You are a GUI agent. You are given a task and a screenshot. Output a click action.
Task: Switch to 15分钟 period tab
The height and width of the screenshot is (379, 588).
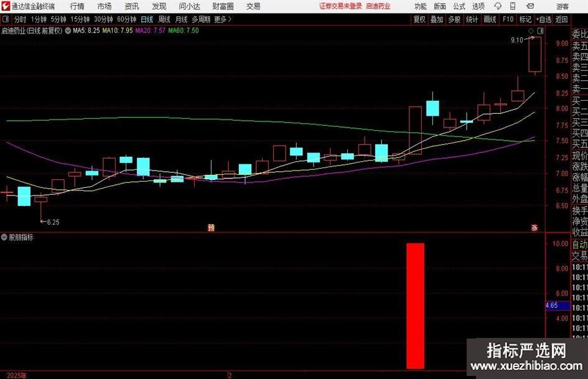click(x=80, y=19)
